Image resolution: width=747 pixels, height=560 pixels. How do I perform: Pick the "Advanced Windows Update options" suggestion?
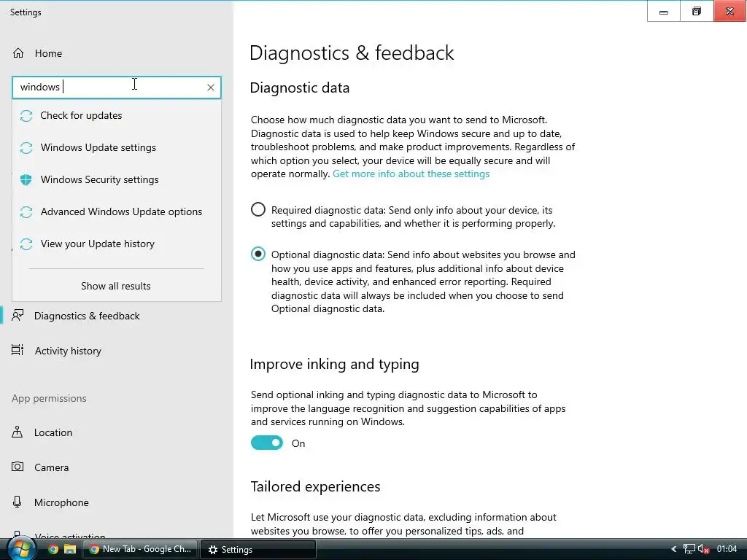tap(116, 211)
